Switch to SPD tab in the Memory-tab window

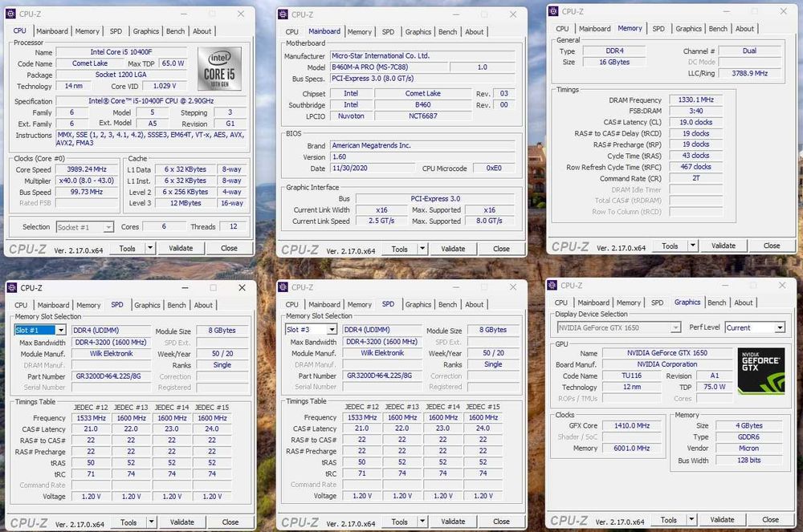[658, 29]
